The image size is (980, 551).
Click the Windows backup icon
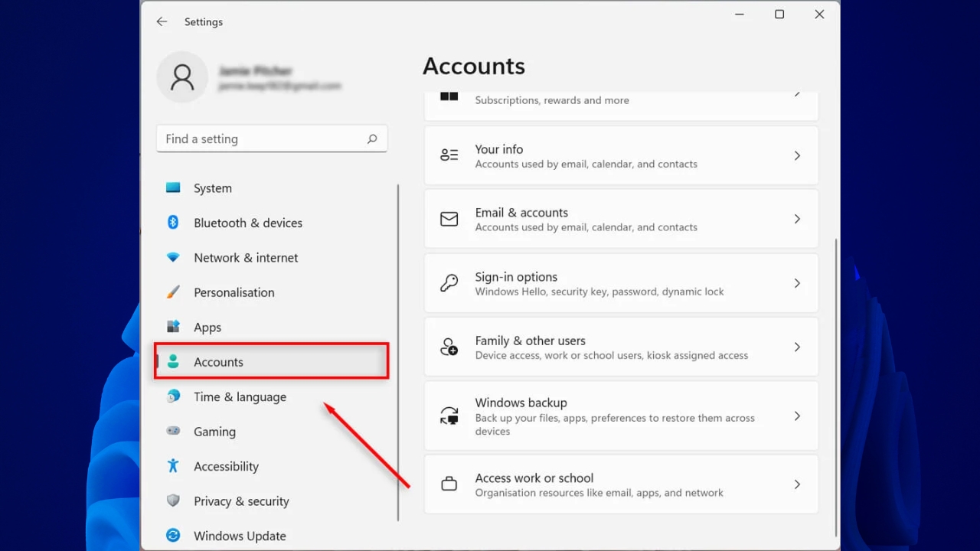click(x=449, y=416)
